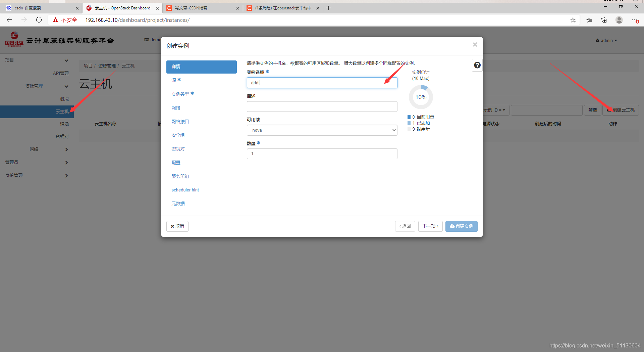Collapse the 项目 sidebar section
Screen dimensions: 644x352
pos(37,60)
